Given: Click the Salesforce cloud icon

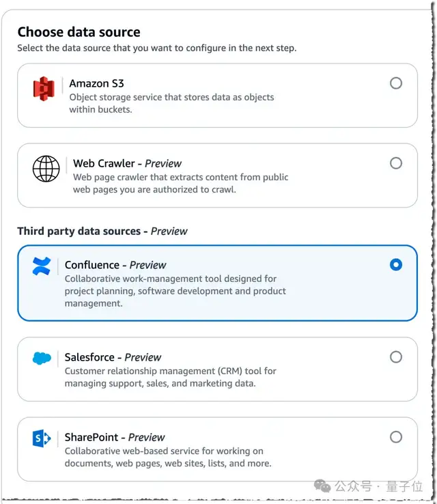Looking at the screenshot, I should point(42,359).
